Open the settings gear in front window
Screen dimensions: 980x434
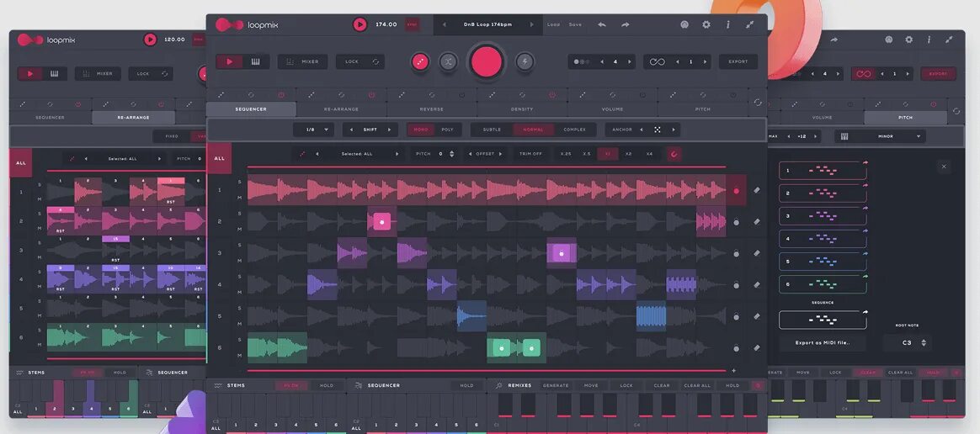706,24
